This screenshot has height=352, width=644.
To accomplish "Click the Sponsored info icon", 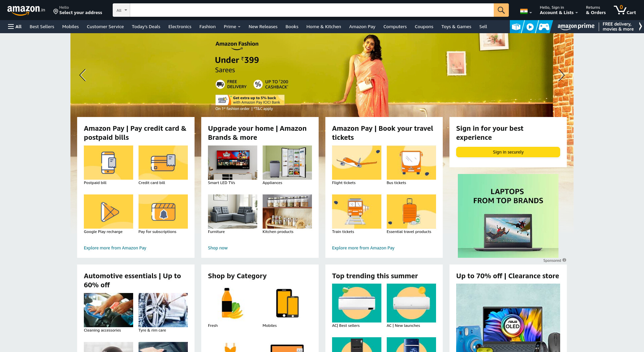I will coord(564,260).
